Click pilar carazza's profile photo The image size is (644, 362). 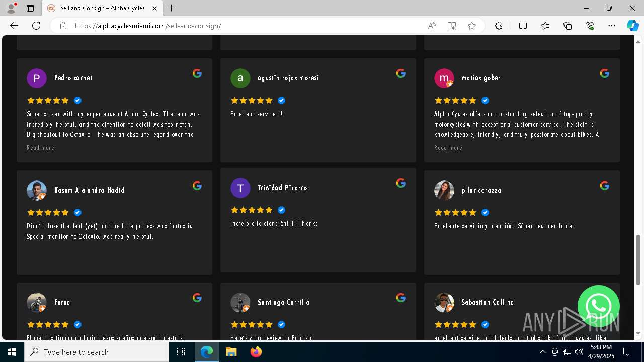click(x=444, y=191)
